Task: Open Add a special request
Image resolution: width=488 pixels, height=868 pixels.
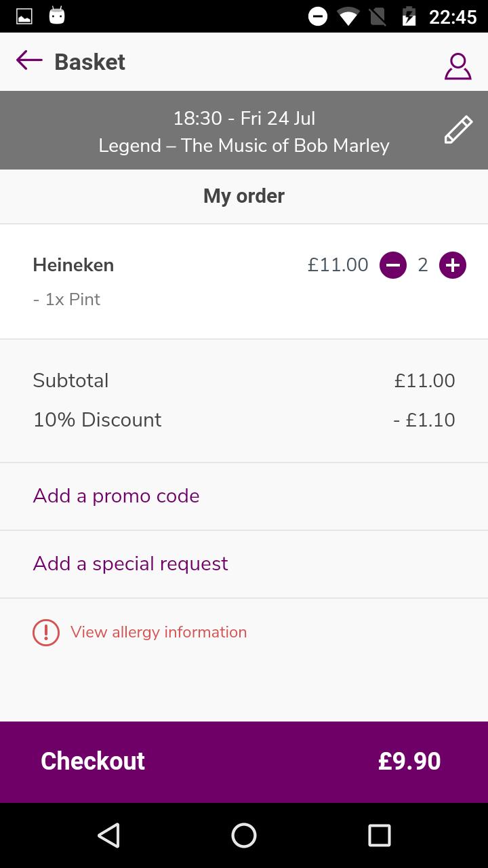Action: (x=130, y=564)
